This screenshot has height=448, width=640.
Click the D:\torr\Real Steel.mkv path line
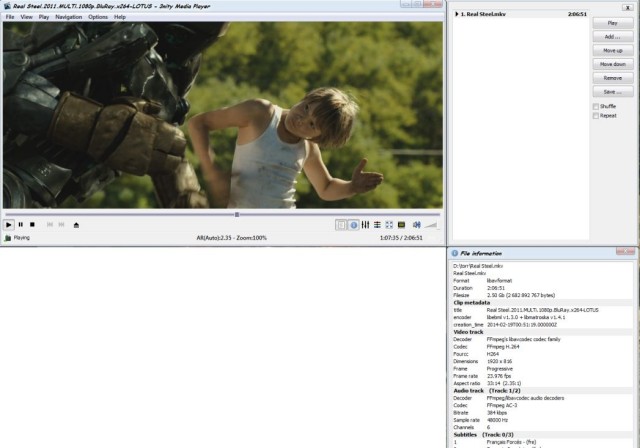[478, 266]
